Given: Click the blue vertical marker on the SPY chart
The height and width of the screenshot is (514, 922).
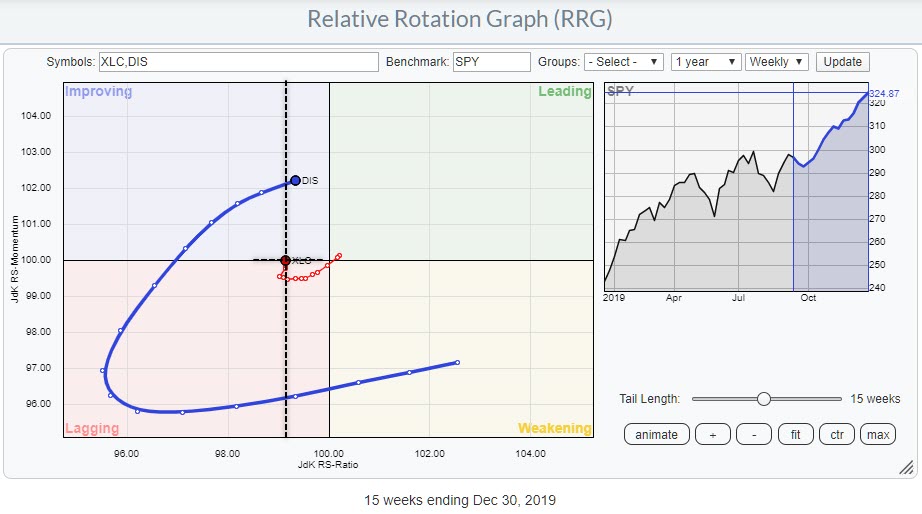Looking at the screenshot, I should tap(793, 200).
